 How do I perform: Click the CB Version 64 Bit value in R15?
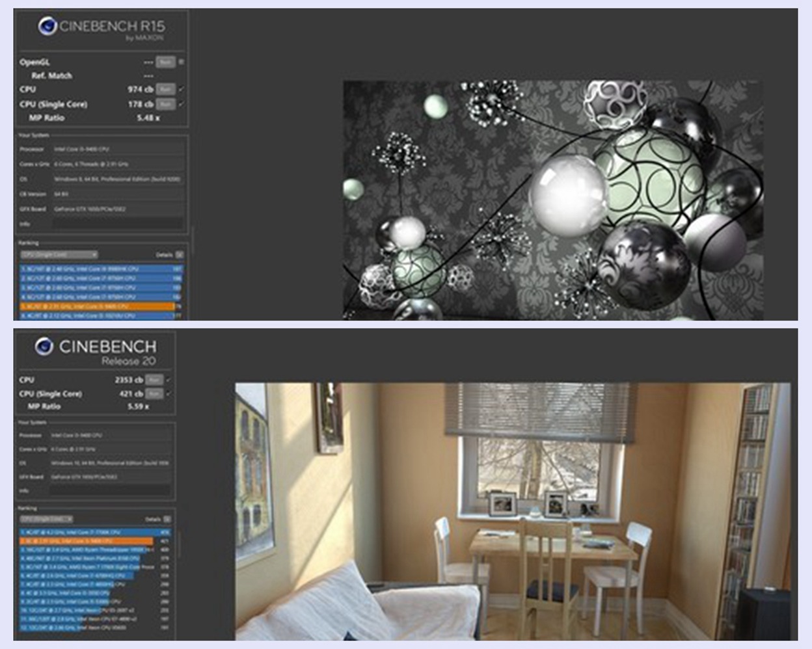(x=61, y=194)
